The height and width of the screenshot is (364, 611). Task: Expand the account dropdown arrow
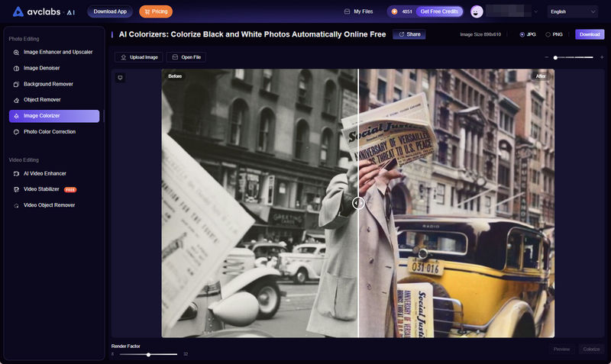[x=535, y=12]
